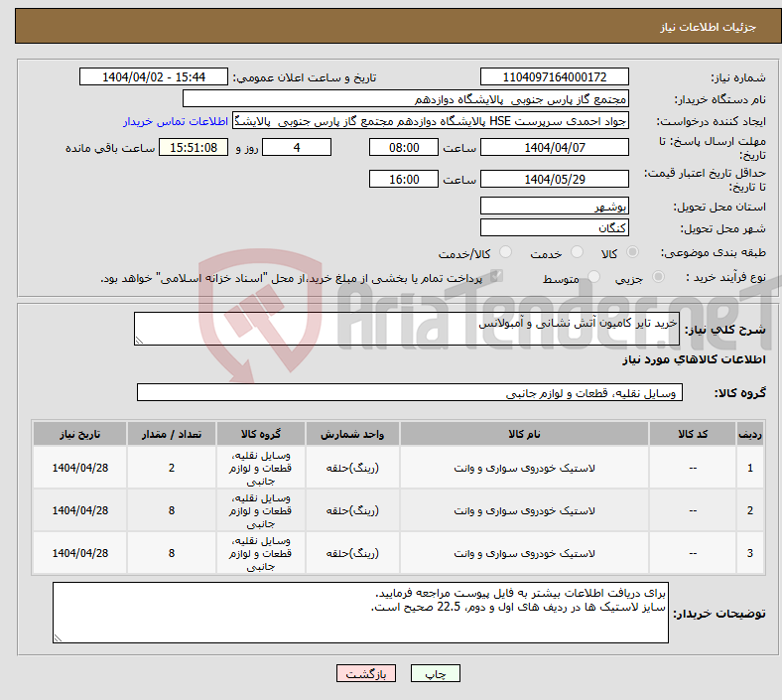Click unit (رینگ)حلقه in row 2
Viewport: 782px width, 700px height.
[352, 511]
